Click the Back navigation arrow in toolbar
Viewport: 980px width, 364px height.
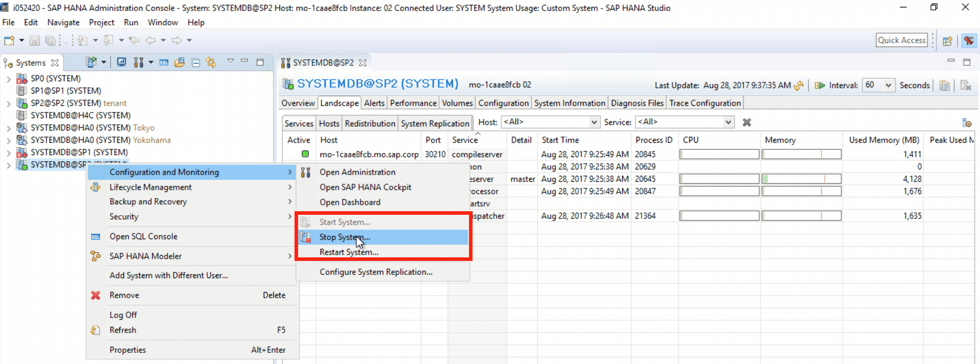coord(150,41)
